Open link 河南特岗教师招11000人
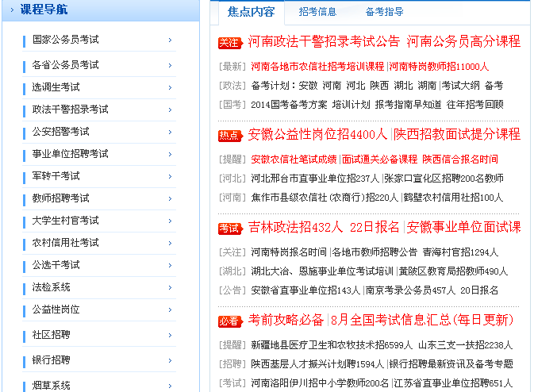The height and width of the screenshot is (392, 534). pos(439,67)
